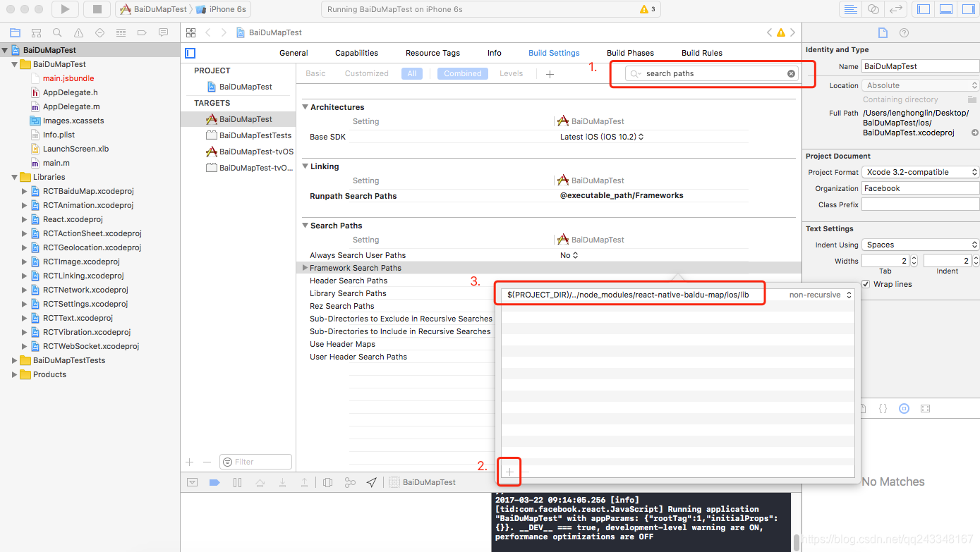Show the Quick Help inspector

(904, 32)
